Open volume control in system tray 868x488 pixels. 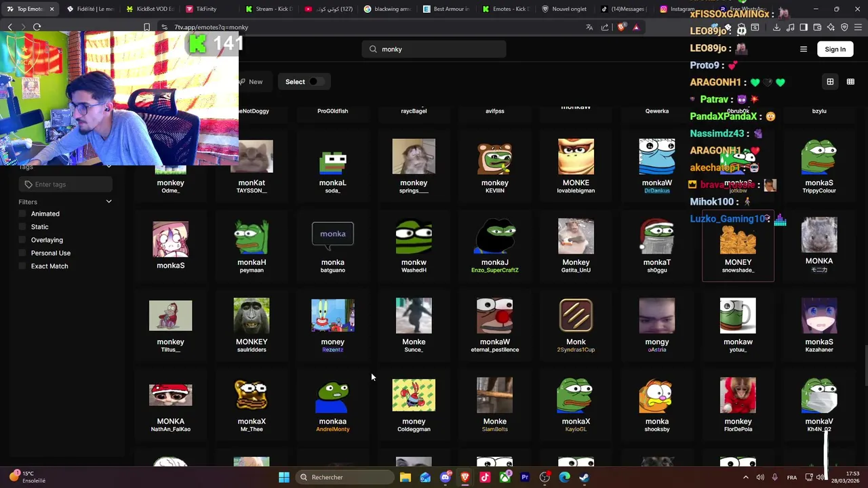[760, 477]
